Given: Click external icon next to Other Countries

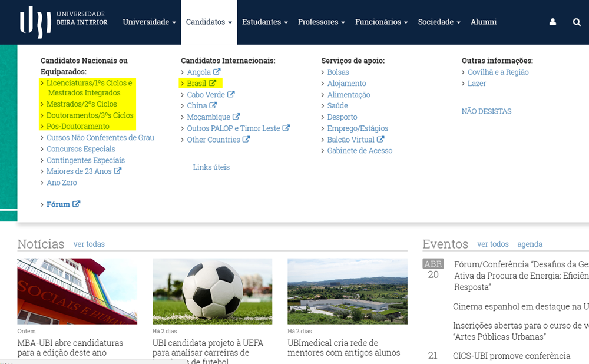Looking at the screenshot, I should pos(246,140).
